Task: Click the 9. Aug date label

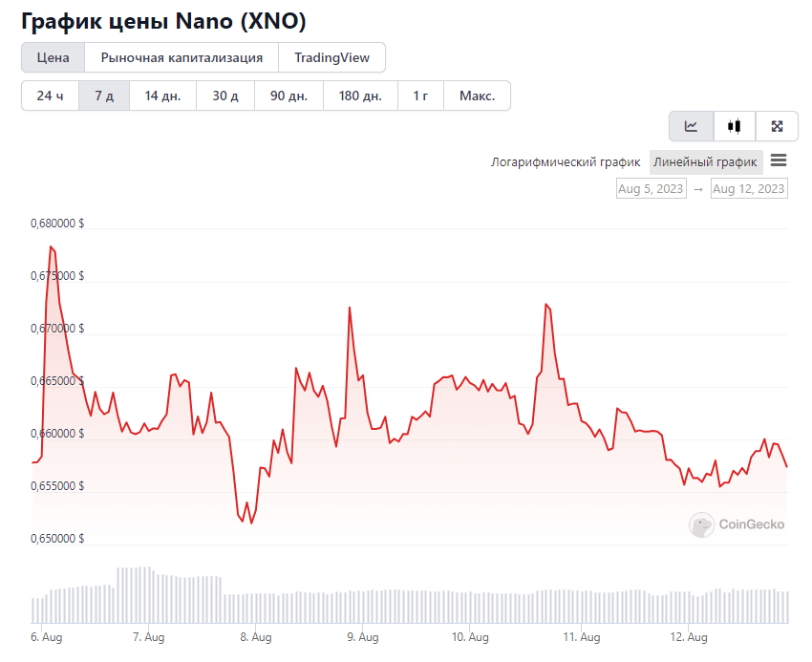Action: click(x=362, y=637)
